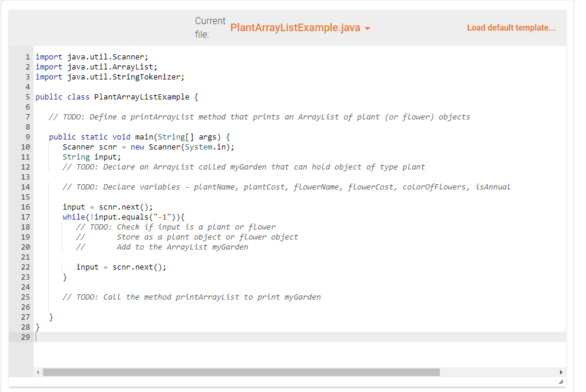Click the Current file label
The image size is (586, 392).
(x=210, y=27)
